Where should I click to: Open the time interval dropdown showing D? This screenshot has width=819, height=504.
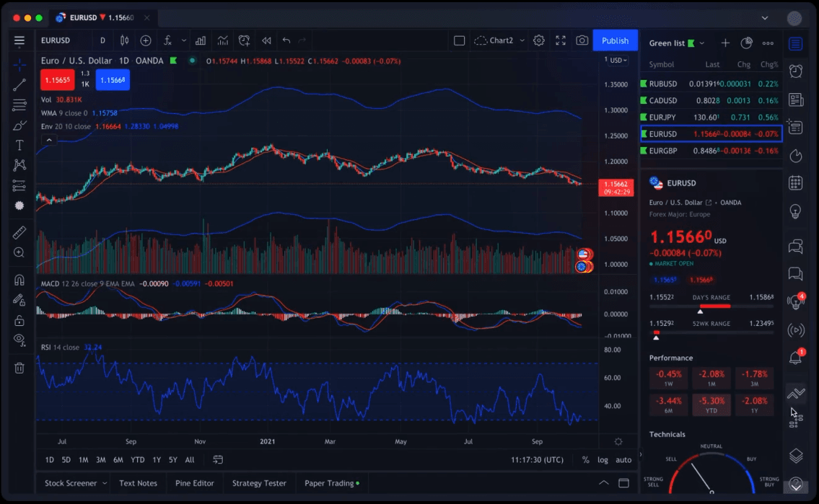coord(102,40)
